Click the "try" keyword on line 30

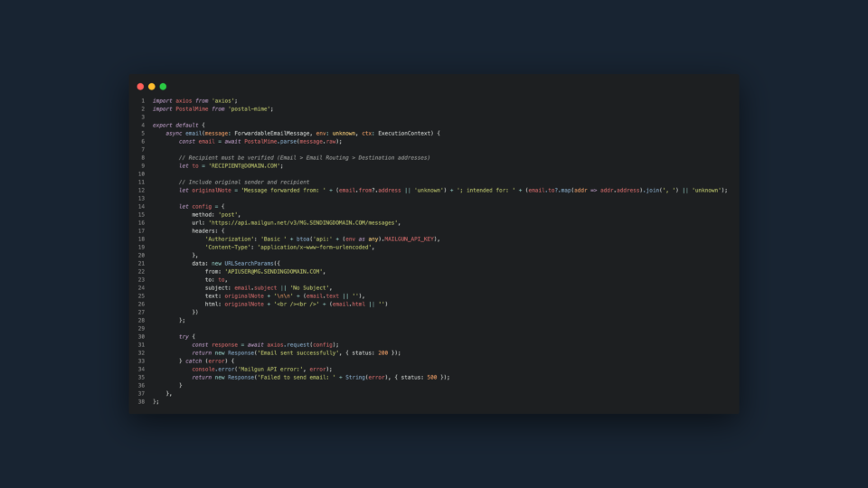coord(184,336)
